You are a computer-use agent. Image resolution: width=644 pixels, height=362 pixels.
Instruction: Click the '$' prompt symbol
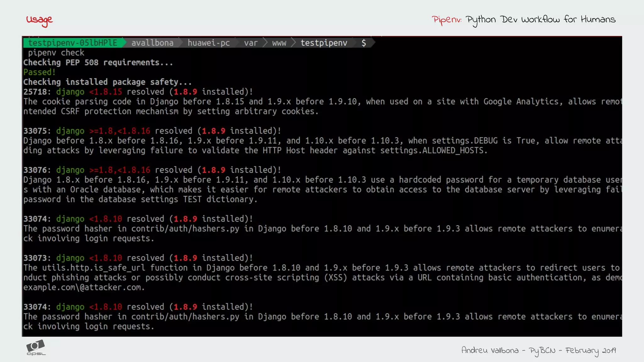364,43
